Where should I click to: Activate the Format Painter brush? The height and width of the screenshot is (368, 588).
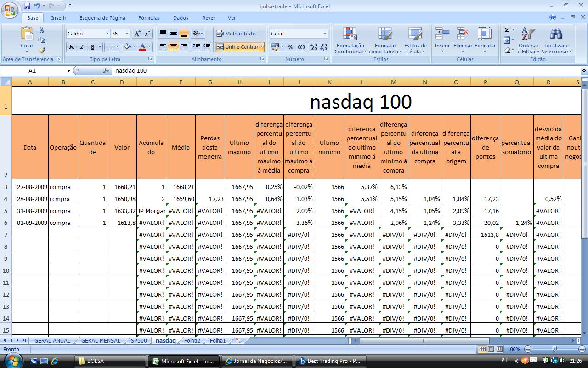point(42,50)
